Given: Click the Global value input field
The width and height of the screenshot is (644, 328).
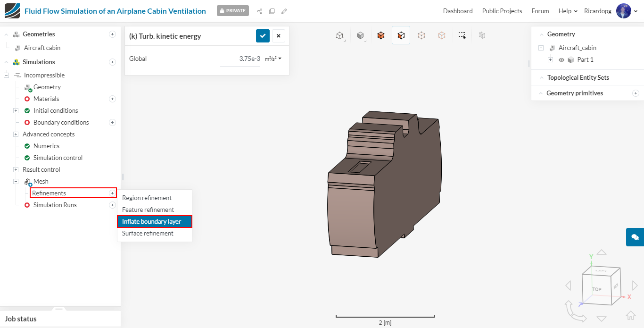Looking at the screenshot, I should 240,59.
